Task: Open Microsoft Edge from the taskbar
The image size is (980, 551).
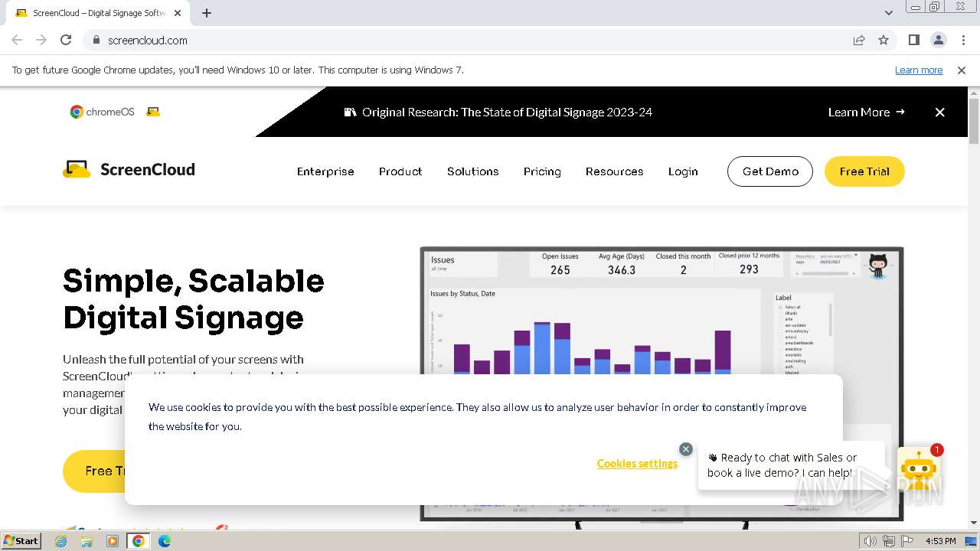Action: point(165,541)
